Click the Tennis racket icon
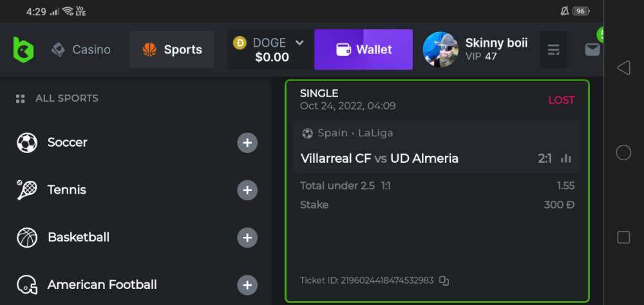 [x=27, y=190]
